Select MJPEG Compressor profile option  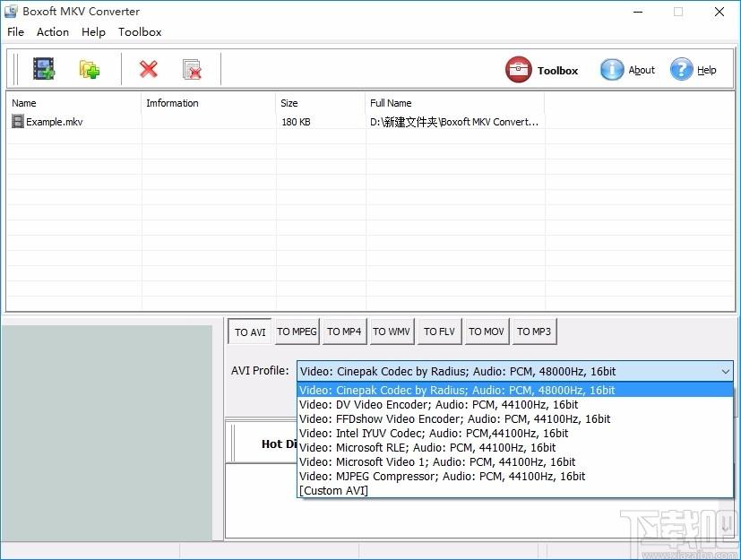pyautogui.click(x=515, y=476)
